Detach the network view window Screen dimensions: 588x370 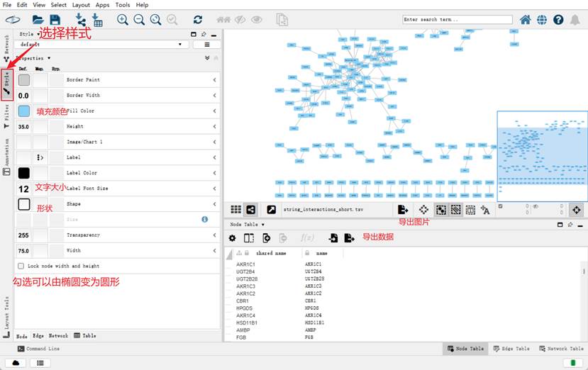click(x=271, y=210)
